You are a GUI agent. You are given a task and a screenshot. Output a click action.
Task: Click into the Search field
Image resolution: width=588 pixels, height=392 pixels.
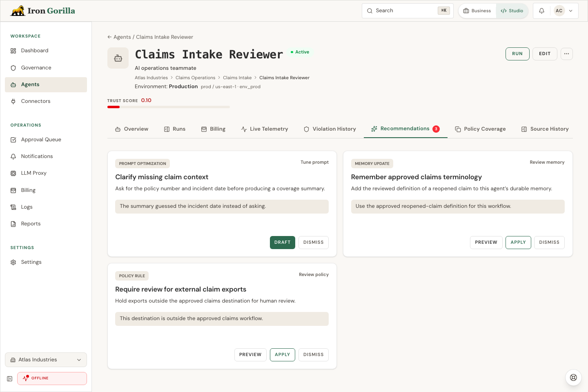(x=408, y=11)
